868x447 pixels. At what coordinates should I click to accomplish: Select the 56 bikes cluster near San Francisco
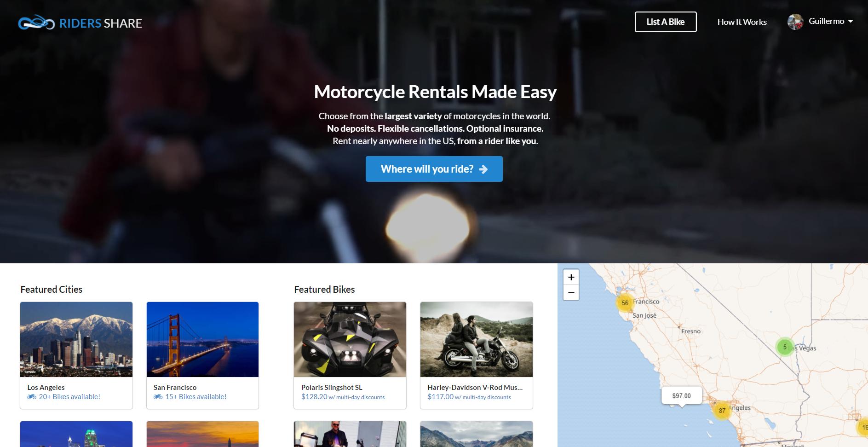[625, 303]
